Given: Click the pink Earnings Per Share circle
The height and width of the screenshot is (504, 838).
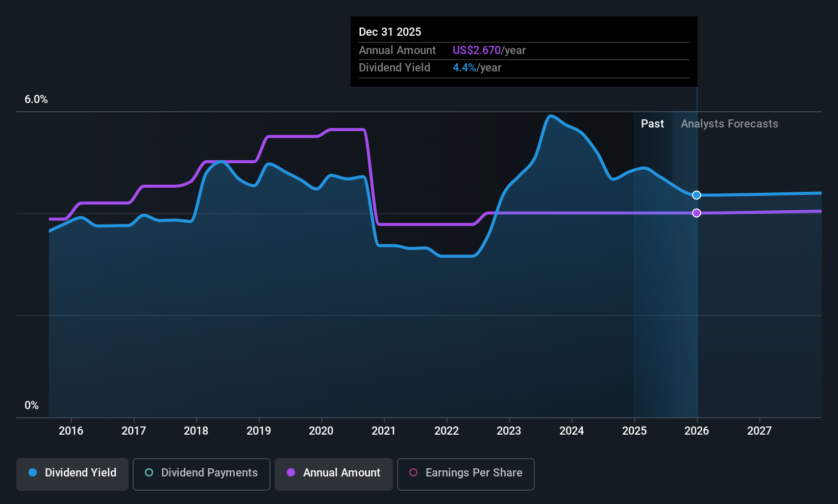Looking at the screenshot, I should [x=413, y=472].
